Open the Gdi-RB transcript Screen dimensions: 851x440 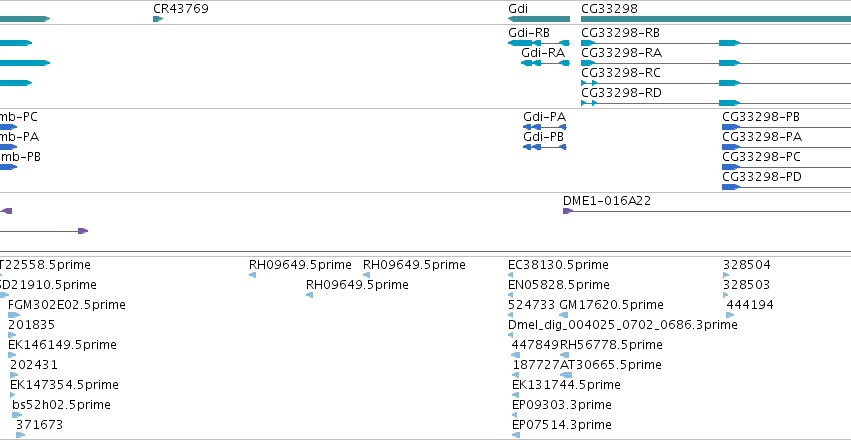pos(529,33)
